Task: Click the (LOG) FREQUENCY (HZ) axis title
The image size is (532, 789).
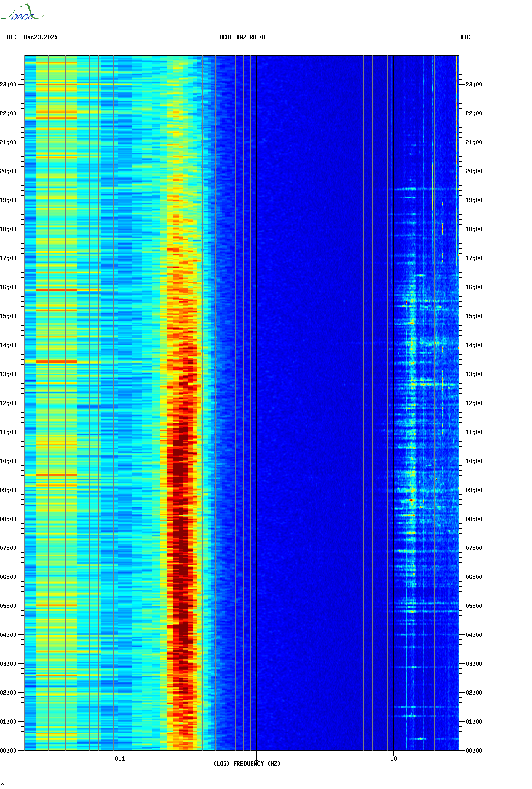Action: click(247, 764)
